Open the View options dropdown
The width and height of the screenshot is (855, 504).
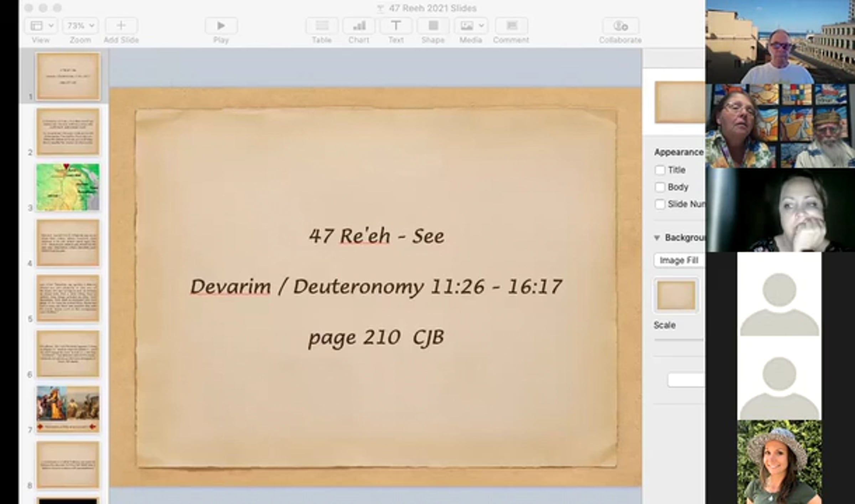41,26
